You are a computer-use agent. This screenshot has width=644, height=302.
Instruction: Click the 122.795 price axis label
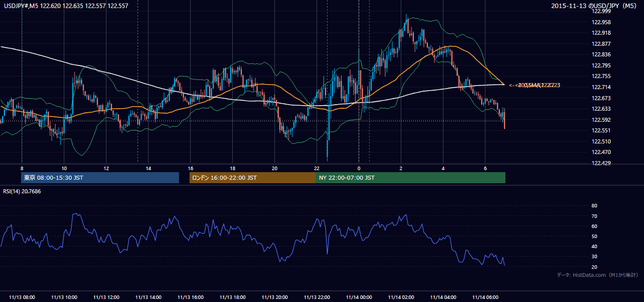pos(602,65)
